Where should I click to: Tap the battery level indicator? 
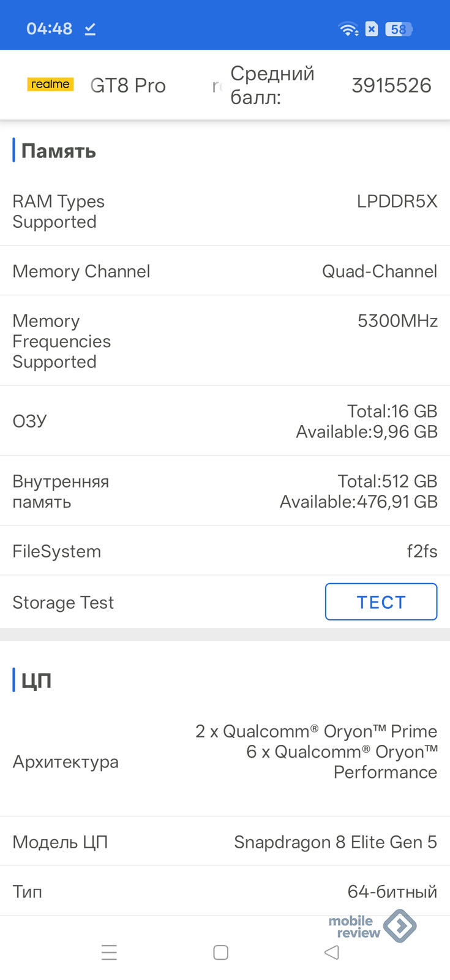click(x=399, y=29)
